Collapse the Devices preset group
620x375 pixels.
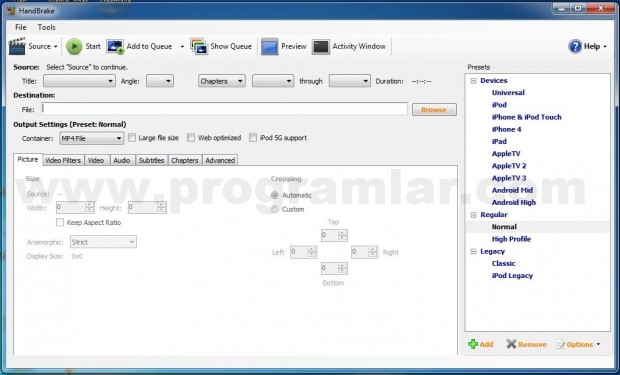click(x=473, y=81)
